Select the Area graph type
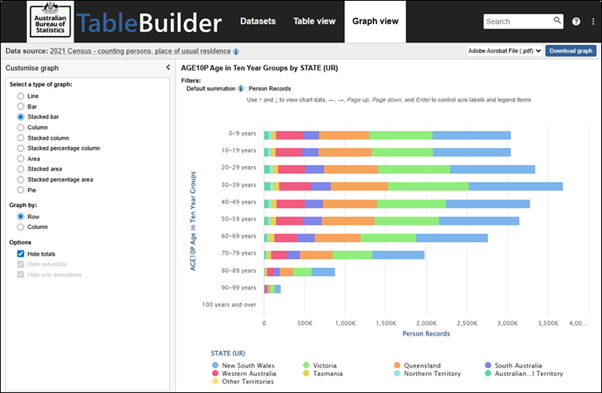 pos(21,159)
